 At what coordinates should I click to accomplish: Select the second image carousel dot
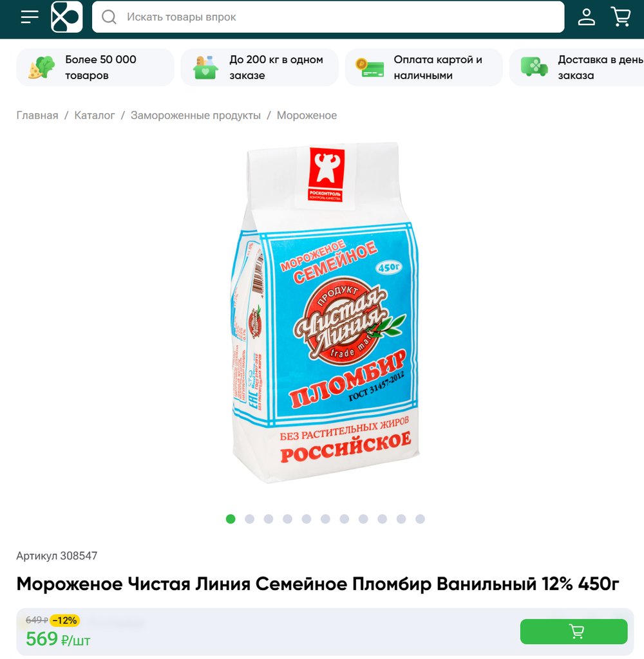[249, 519]
